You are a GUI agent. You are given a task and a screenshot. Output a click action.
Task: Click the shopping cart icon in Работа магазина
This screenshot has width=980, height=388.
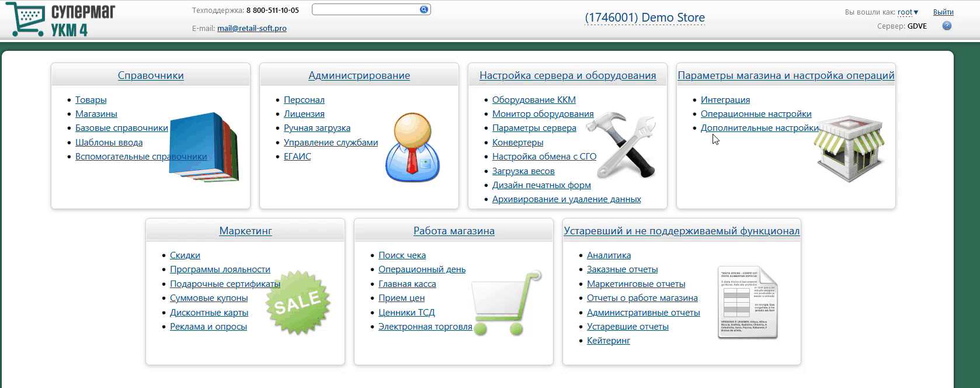click(505, 303)
